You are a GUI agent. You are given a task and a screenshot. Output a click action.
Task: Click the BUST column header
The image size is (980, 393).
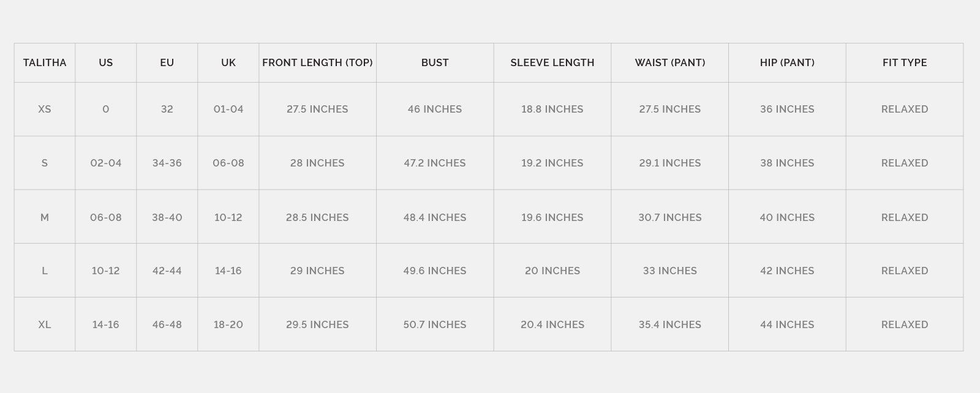coord(435,62)
